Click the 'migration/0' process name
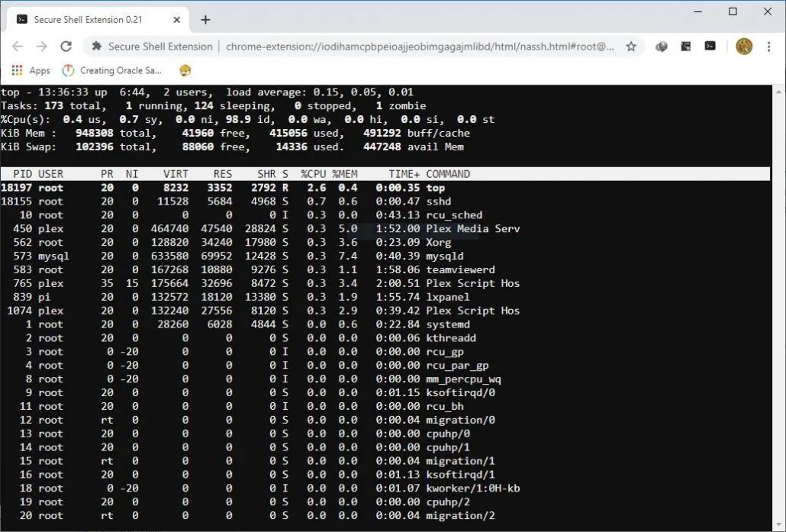The image size is (786, 532). (x=460, y=421)
